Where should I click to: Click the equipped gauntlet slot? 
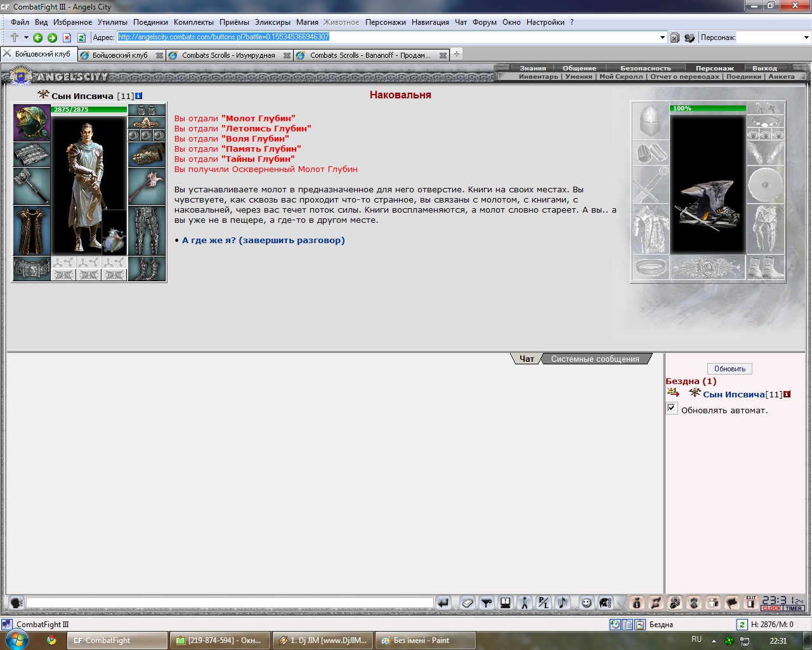(147, 154)
